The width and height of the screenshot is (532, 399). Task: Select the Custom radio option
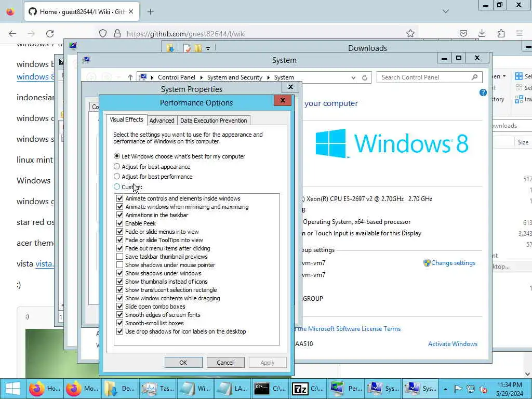pos(117,187)
